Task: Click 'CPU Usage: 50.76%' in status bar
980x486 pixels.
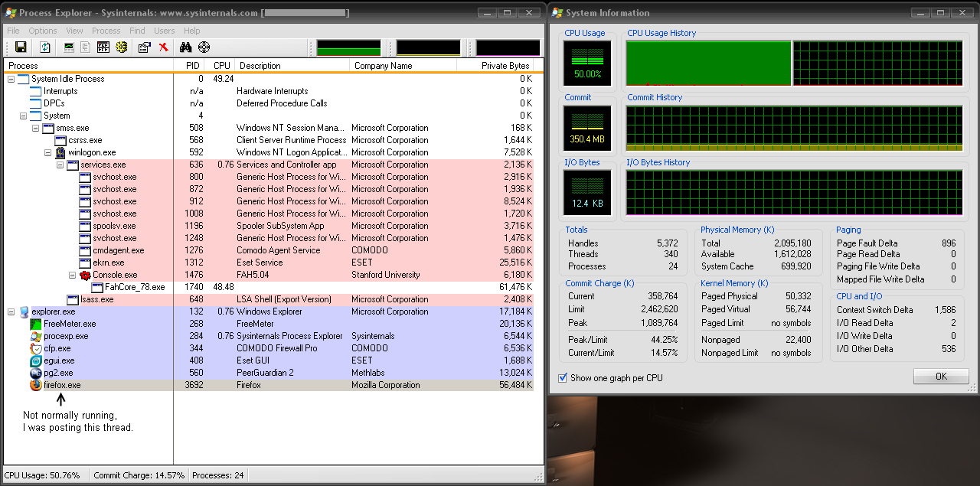Action: pos(44,475)
